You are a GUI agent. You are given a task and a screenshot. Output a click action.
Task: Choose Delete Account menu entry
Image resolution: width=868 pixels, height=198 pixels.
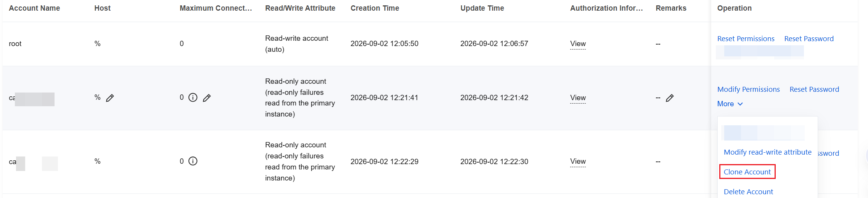click(748, 192)
